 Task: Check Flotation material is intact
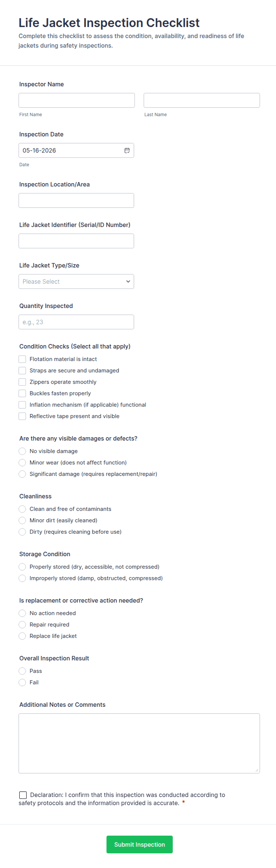point(22,359)
